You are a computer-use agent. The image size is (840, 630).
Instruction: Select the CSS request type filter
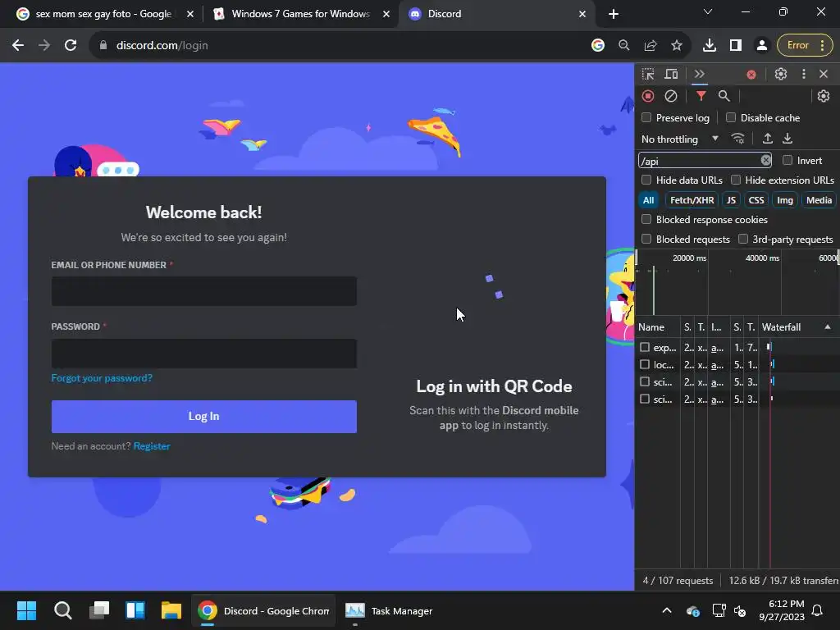point(756,200)
